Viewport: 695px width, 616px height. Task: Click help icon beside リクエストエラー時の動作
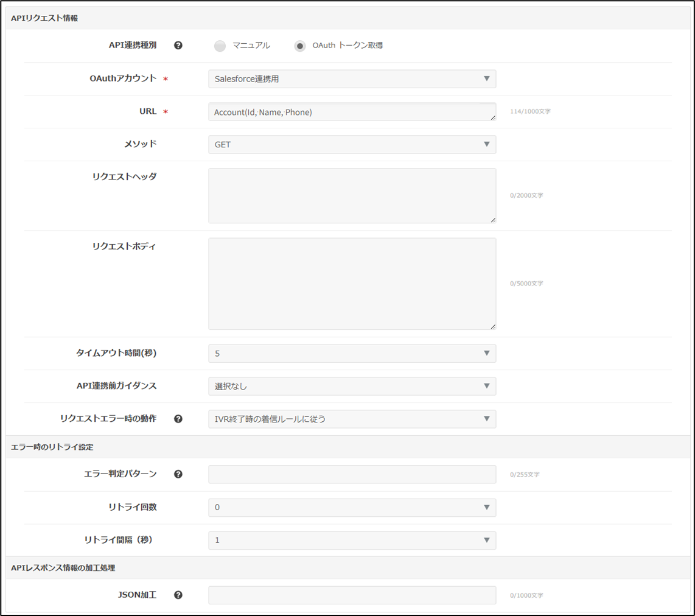point(178,419)
